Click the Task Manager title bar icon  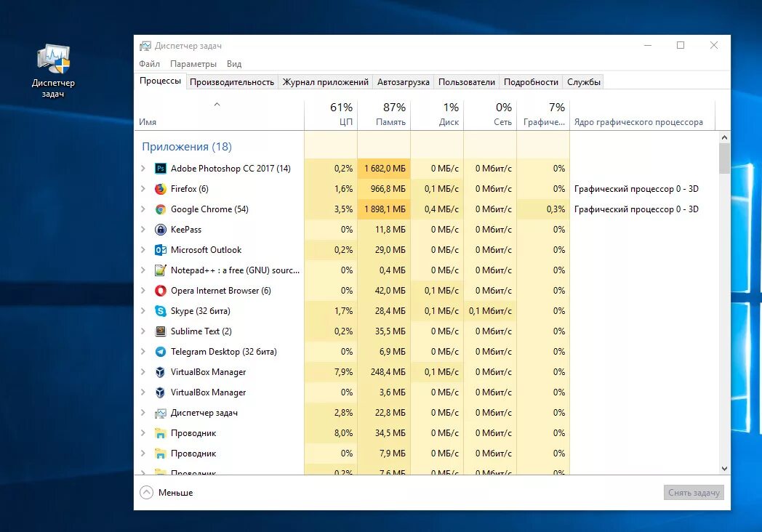click(145, 46)
